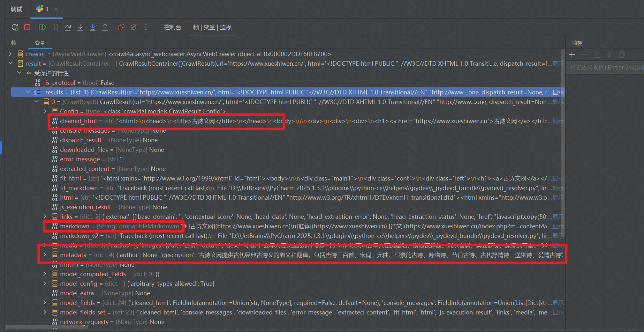The height and width of the screenshot is (332, 644).
Task: Close the debug session tab 1
Action: 56,9
